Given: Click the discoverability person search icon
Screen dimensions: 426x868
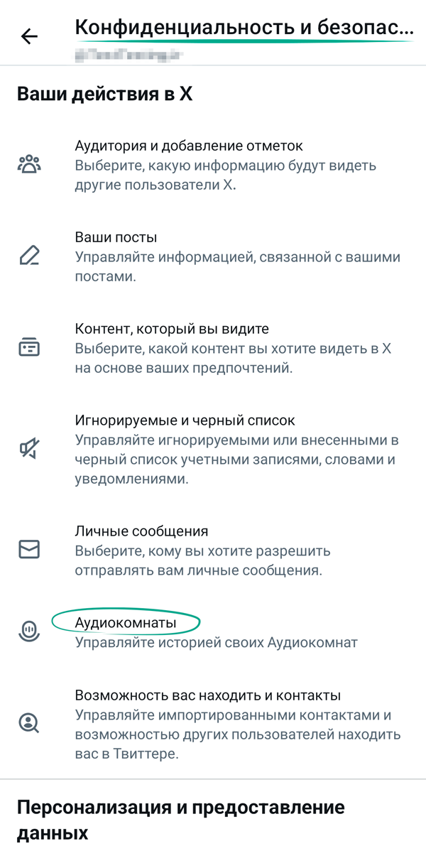Looking at the screenshot, I should click(29, 723).
